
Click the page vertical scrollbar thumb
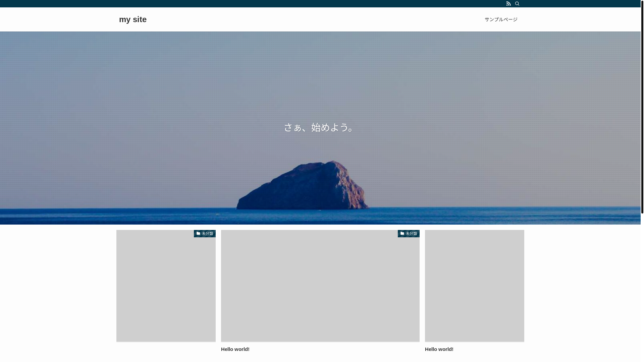(x=642, y=107)
